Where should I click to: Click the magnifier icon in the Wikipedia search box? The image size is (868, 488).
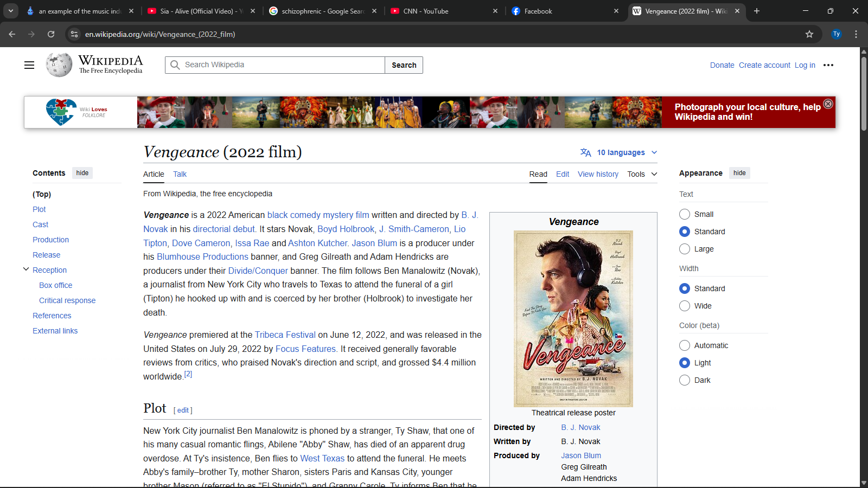tap(175, 65)
